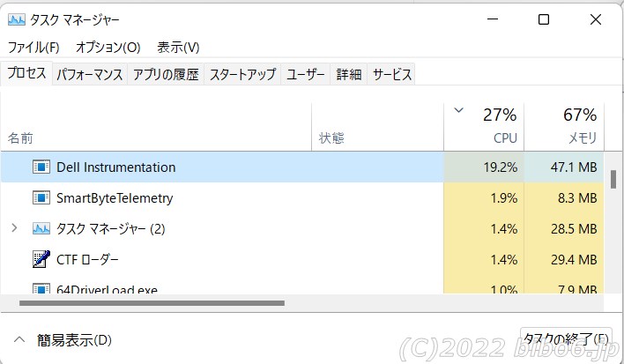The width and height of the screenshot is (624, 364).
Task: Sort by the 27% CPU column header
Action: point(484,127)
